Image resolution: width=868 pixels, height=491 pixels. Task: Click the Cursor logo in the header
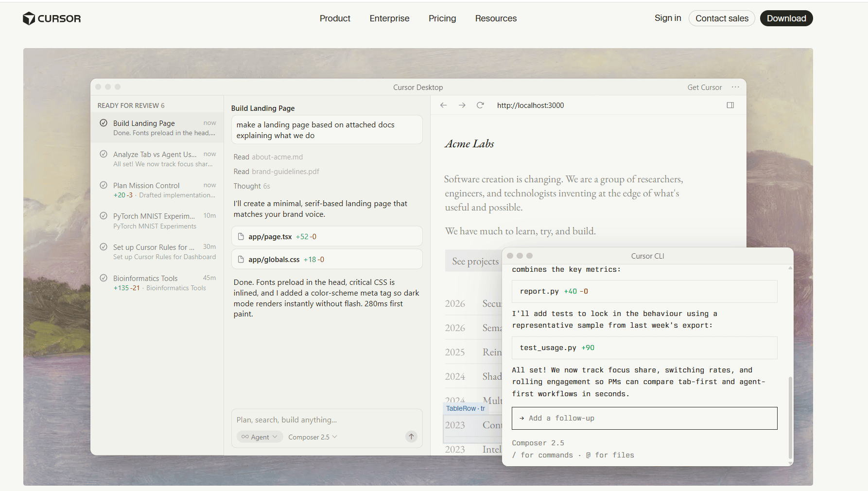click(52, 18)
